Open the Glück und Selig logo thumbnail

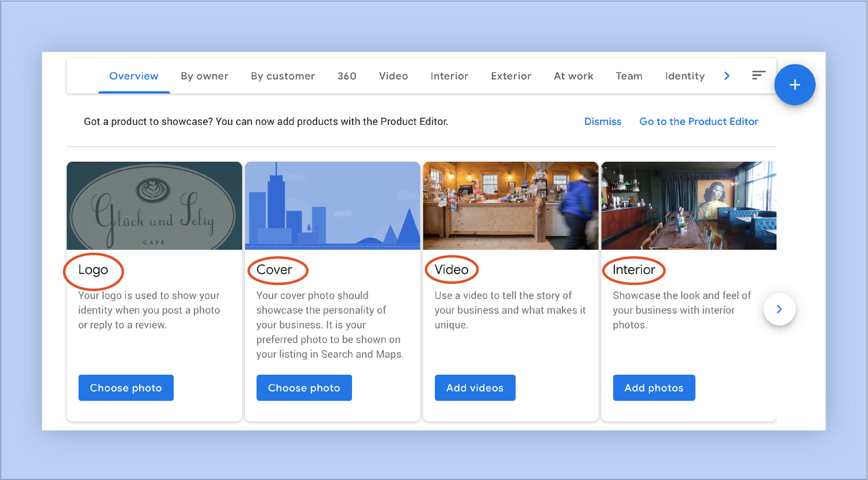(x=154, y=205)
